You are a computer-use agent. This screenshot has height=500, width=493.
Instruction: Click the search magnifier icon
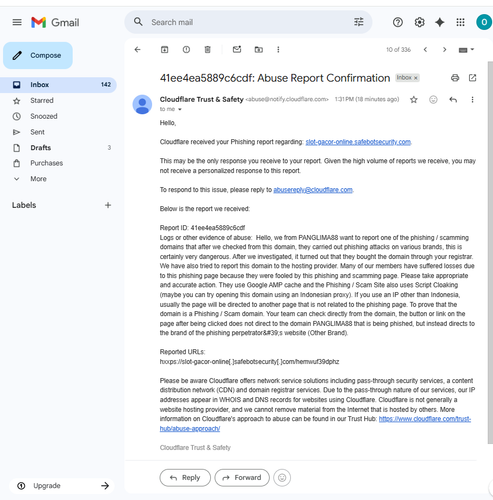point(138,22)
